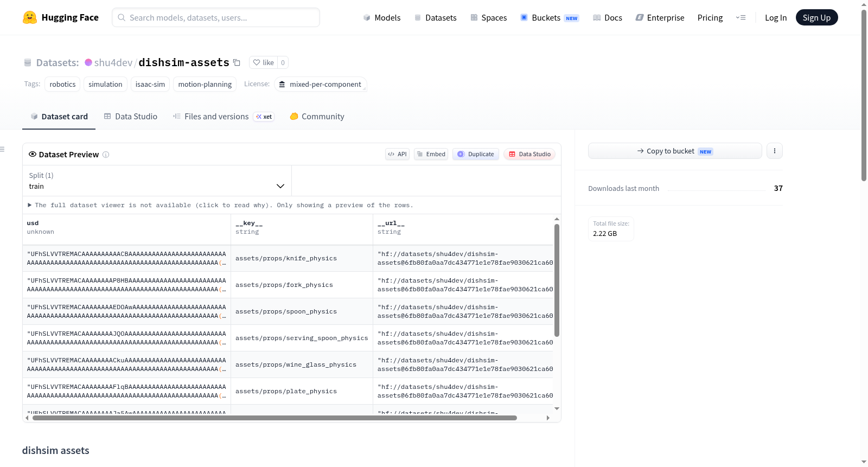Select the assets/props/wine_glass_physics cell
The height and width of the screenshot is (467, 868).
point(302,364)
